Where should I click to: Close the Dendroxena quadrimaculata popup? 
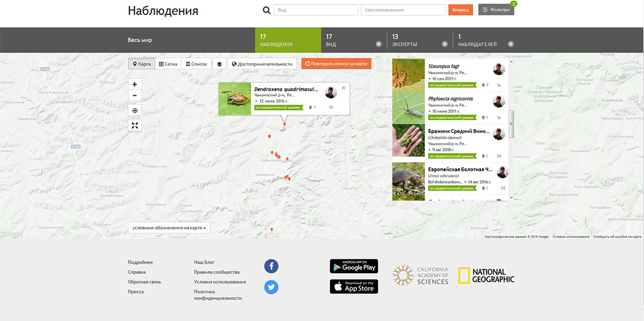coord(343,87)
